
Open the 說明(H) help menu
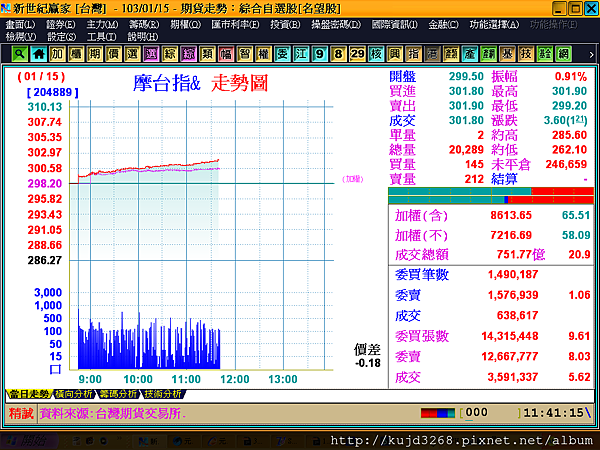[x=143, y=37]
